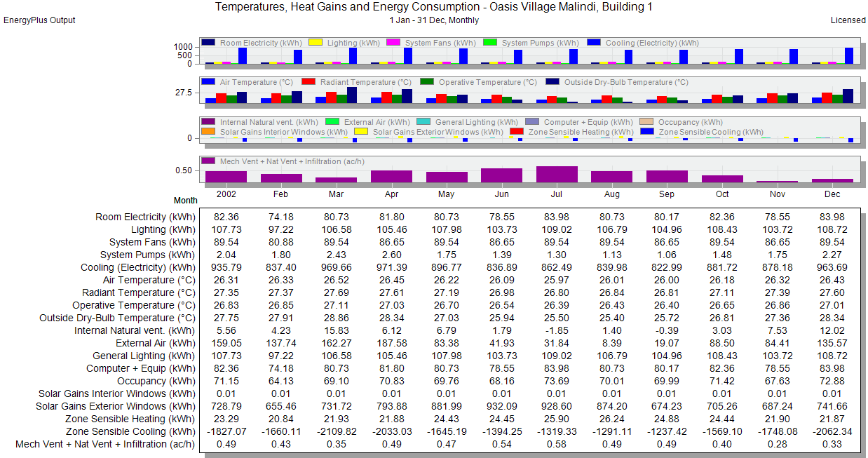868x458 pixels.
Task: Select the '2002' column header
Action: 226,194
